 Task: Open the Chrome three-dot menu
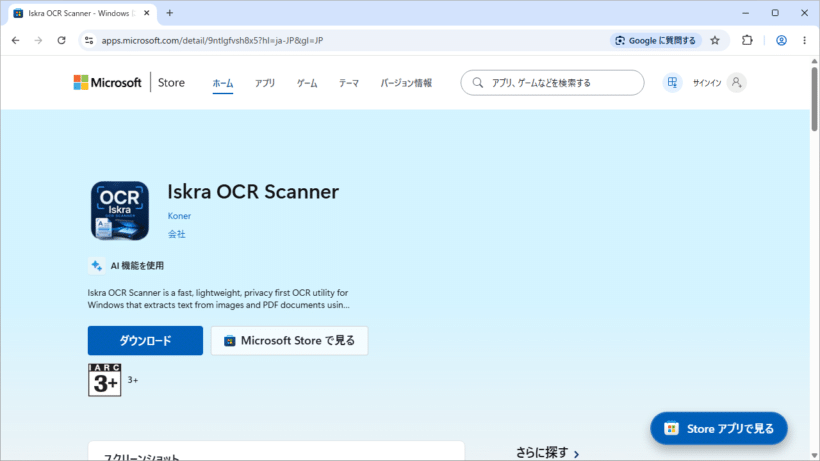[x=804, y=40]
